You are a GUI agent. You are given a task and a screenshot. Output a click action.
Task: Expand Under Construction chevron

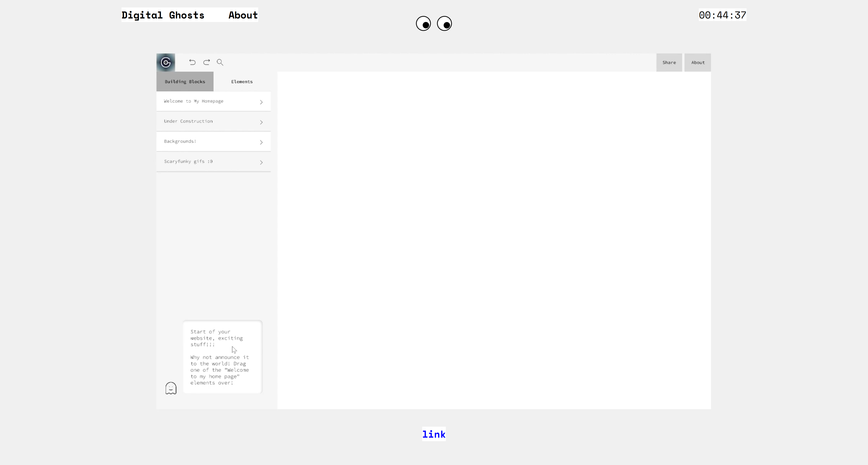261,122
